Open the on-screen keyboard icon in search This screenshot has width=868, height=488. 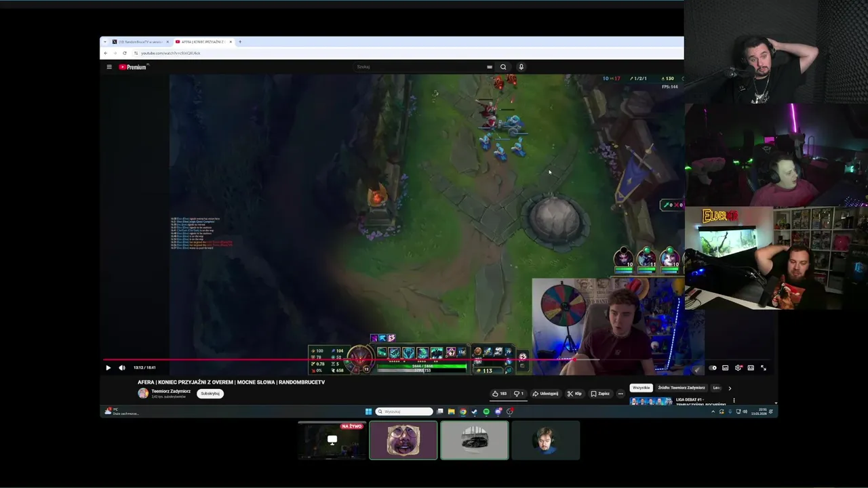489,67
